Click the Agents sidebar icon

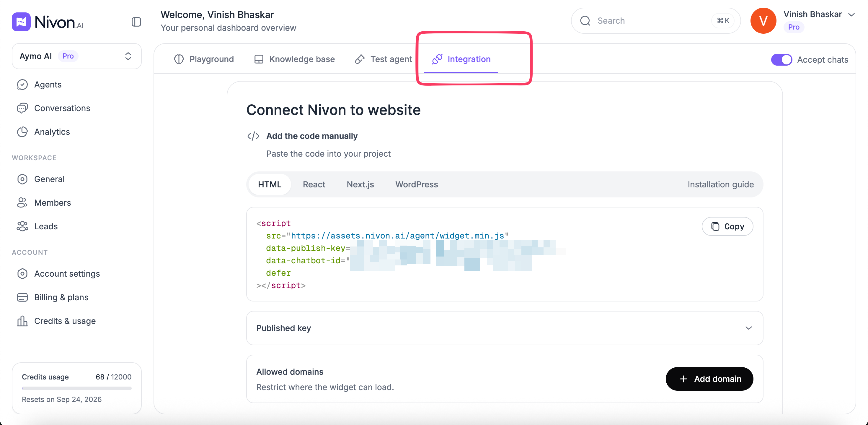pyautogui.click(x=22, y=84)
